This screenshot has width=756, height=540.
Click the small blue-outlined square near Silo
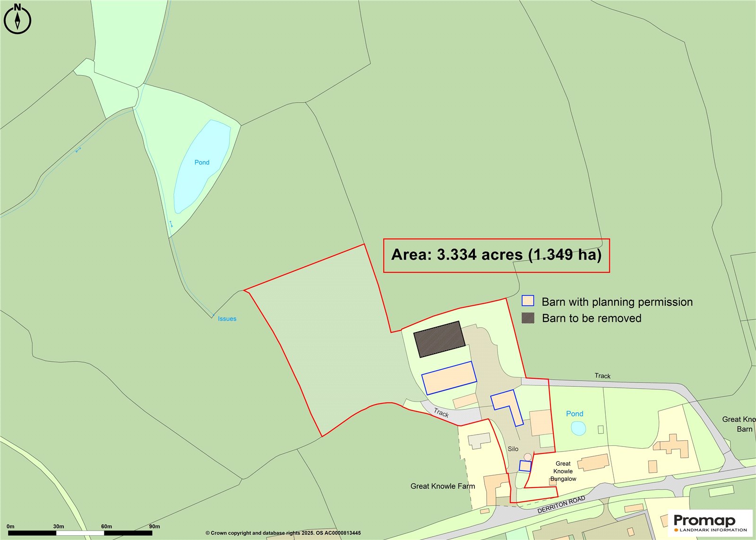[525, 466]
